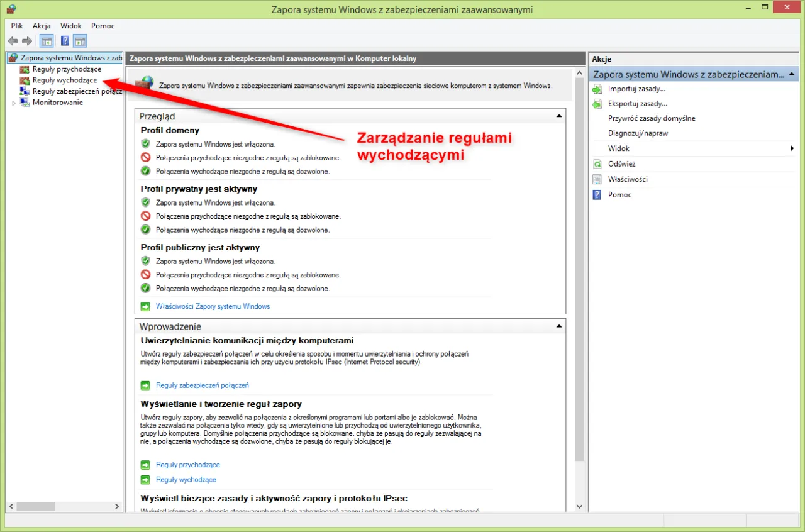Click the Odśwież refresh icon
Screen dimensions: 805x532
[596, 163]
